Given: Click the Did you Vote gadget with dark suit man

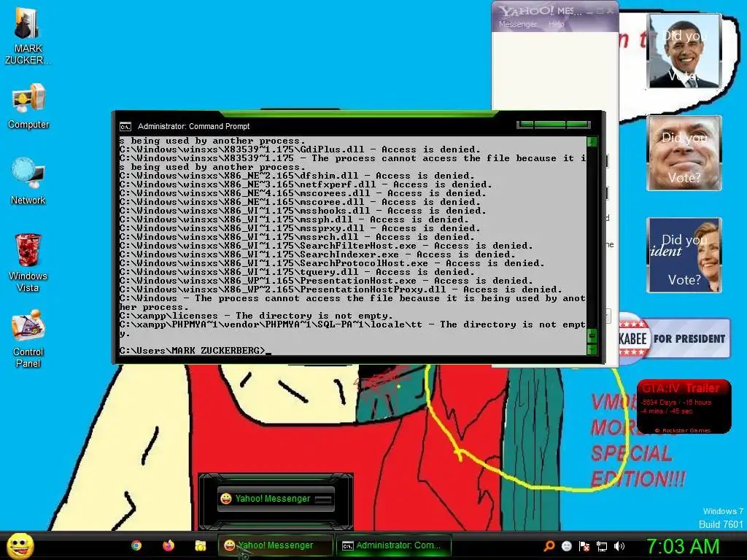Looking at the screenshot, I should click(x=684, y=51).
